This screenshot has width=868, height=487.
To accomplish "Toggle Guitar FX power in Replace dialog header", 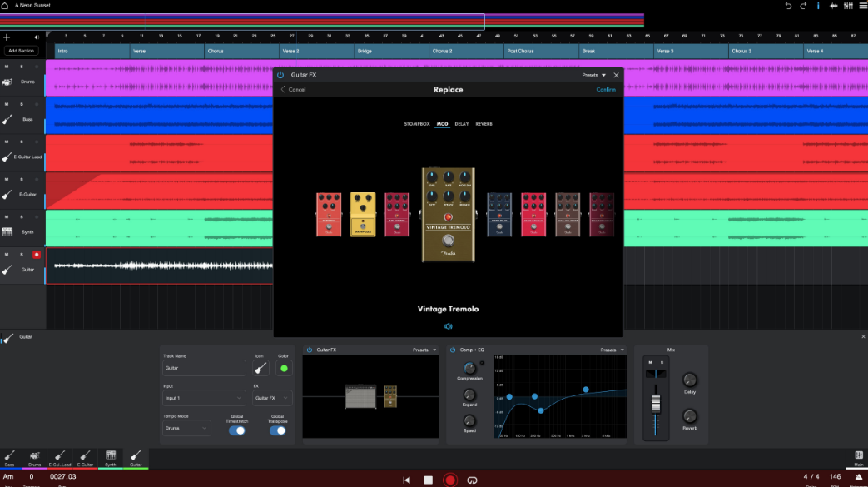I will point(280,75).
